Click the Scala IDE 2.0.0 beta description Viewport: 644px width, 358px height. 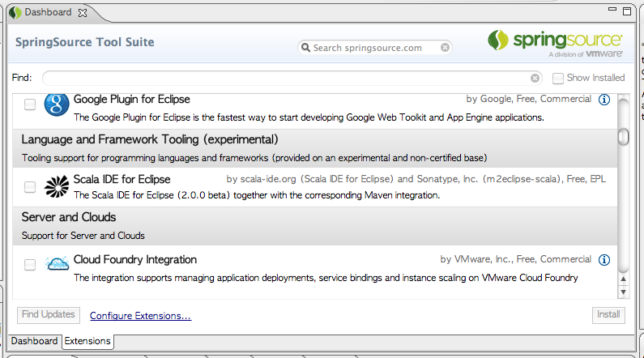[x=257, y=195]
